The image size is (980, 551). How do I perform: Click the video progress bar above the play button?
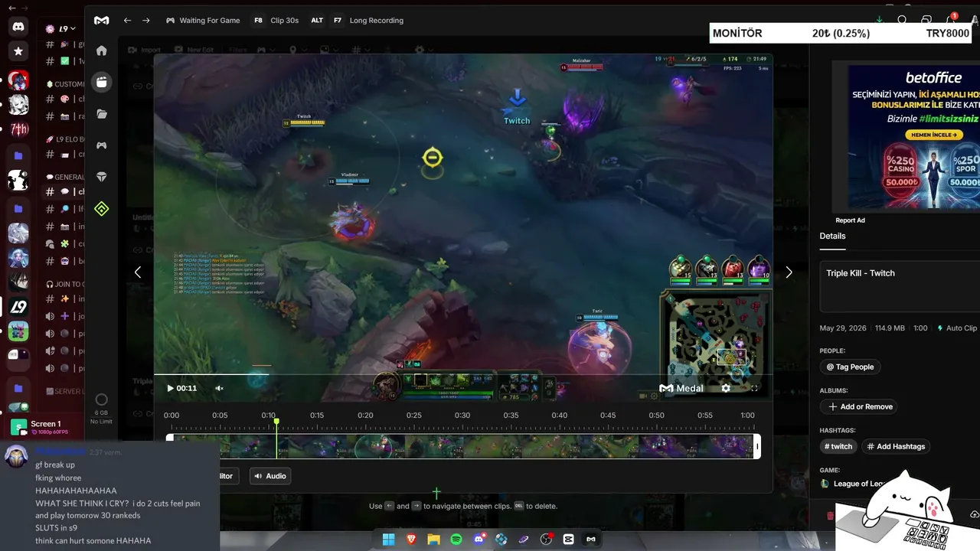coord(463,375)
